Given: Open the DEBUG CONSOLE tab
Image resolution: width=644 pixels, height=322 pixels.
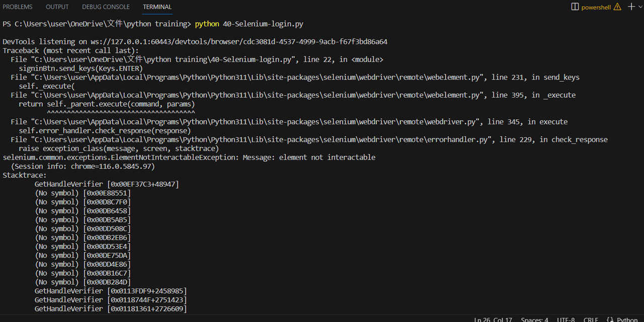Looking at the screenshot, I should [x=106, y=7].
